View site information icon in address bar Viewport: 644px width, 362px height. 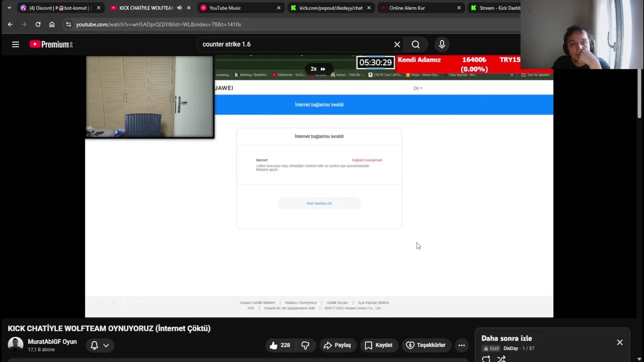tap(68, 24)
